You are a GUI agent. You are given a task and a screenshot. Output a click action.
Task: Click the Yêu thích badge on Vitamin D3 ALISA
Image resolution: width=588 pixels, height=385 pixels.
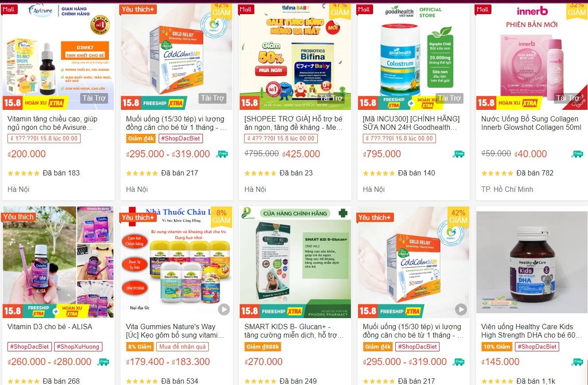point(19,217)
